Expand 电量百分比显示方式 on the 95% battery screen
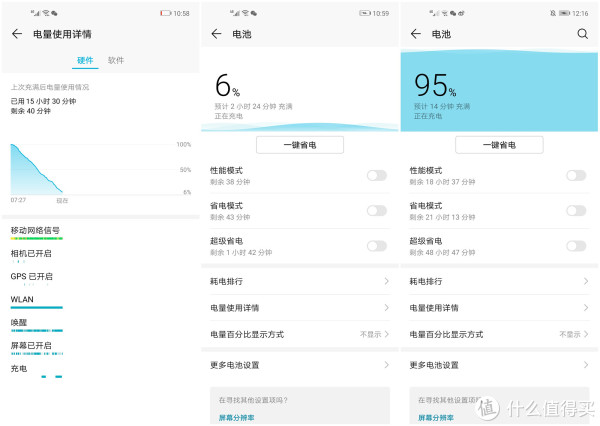This screenshot has height=426, width=600. click(x=499, y=334)
